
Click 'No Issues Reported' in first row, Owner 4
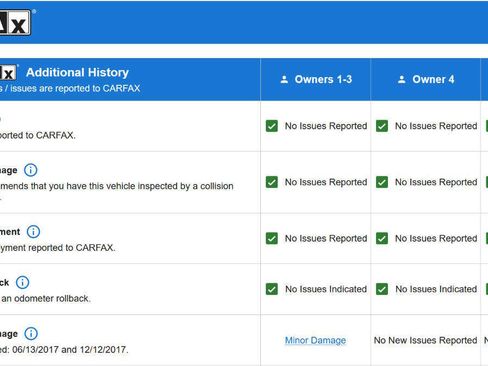click(x=436, y=126)
